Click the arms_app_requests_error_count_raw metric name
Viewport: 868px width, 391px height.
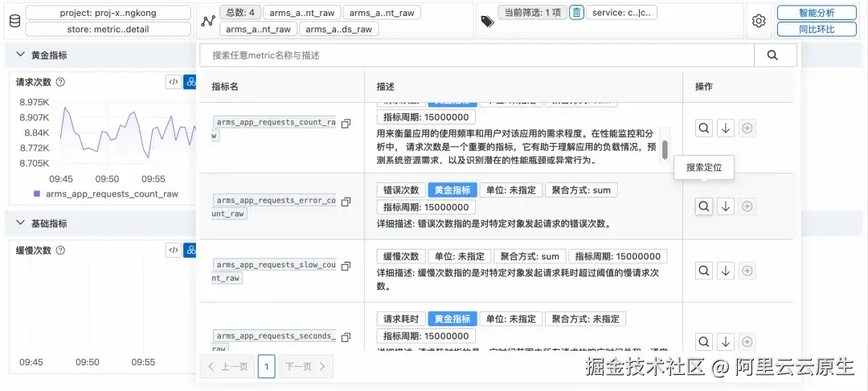pyautogui.click(x=274, y=207)
